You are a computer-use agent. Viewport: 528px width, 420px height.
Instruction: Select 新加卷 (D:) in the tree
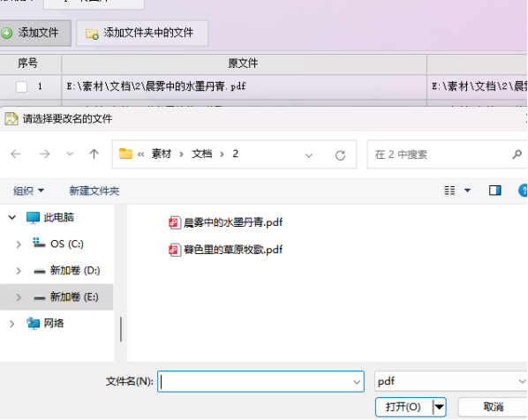click(75, 271)
